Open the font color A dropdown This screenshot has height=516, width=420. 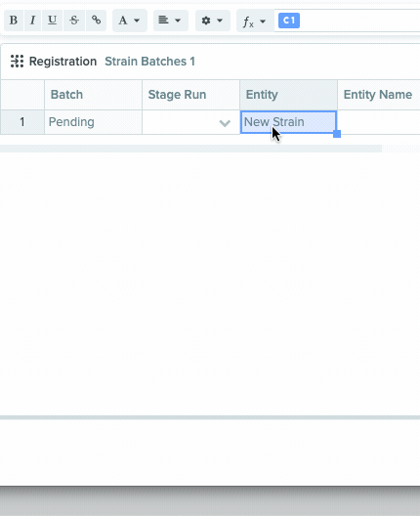click(x=130, y=21)
